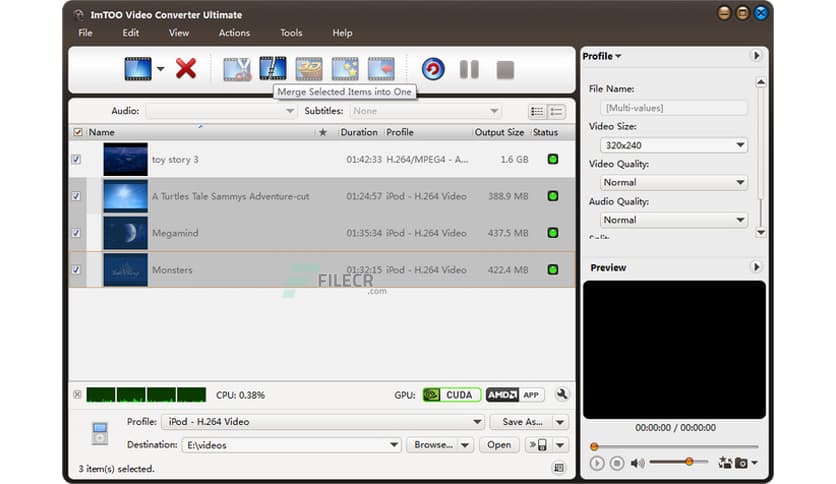Open the Audio Quality dropdown

(x=673, y=220)
